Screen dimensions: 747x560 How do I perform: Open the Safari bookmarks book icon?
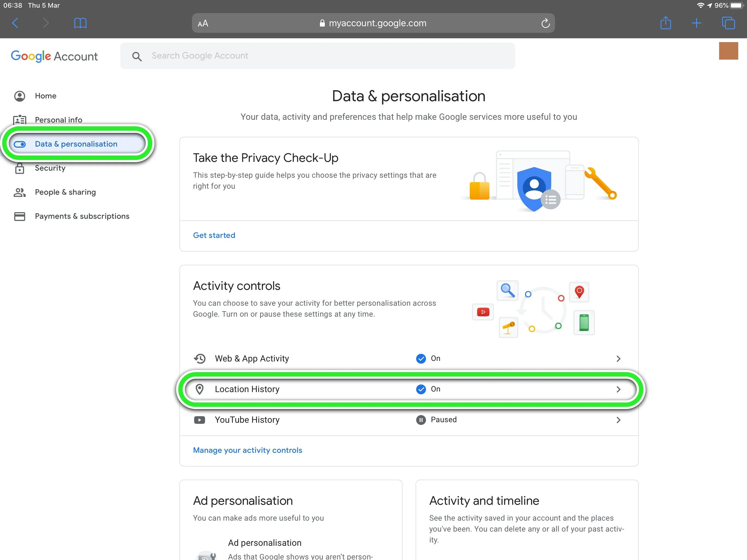tap(80, 23)
